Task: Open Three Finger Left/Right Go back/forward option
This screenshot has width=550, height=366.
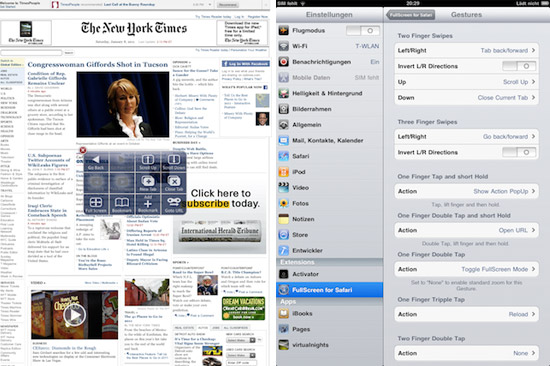Action: (466, 137)
